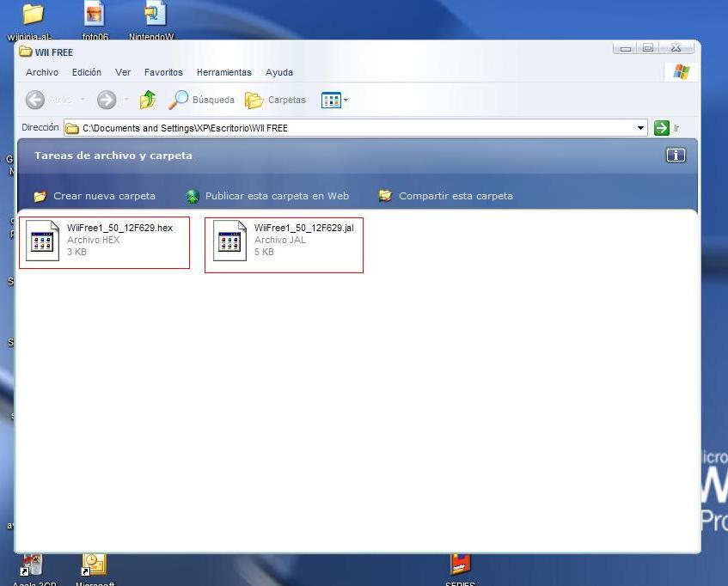Screen dimensions: 728x586
Task: Toggle the Carpetas folders pane
Action: pyautogui.click(x=276, y=101)
